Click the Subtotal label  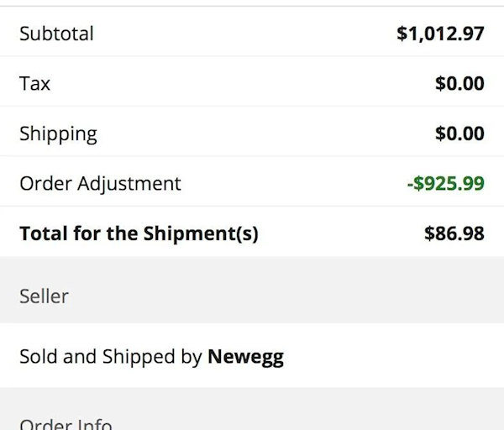click(x=56, y=34)
